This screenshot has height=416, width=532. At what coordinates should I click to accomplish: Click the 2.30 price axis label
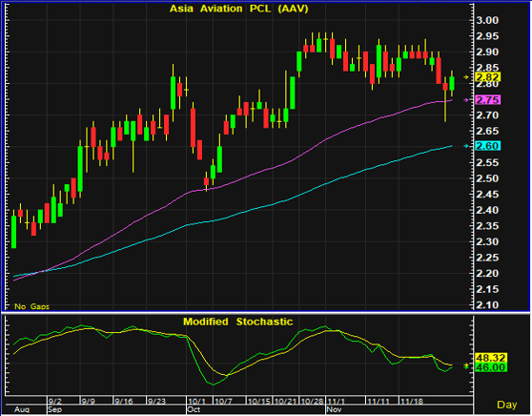(x=487, y=241)
